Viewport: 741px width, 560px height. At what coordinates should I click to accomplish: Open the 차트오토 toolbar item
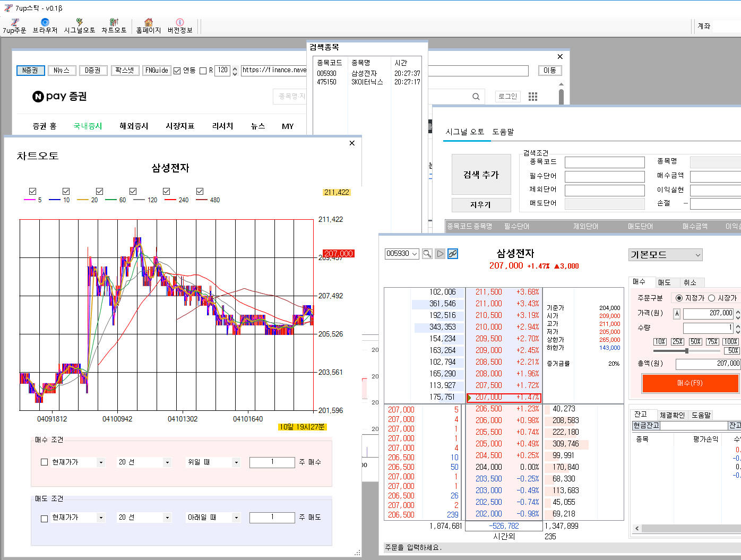point(114,26)
